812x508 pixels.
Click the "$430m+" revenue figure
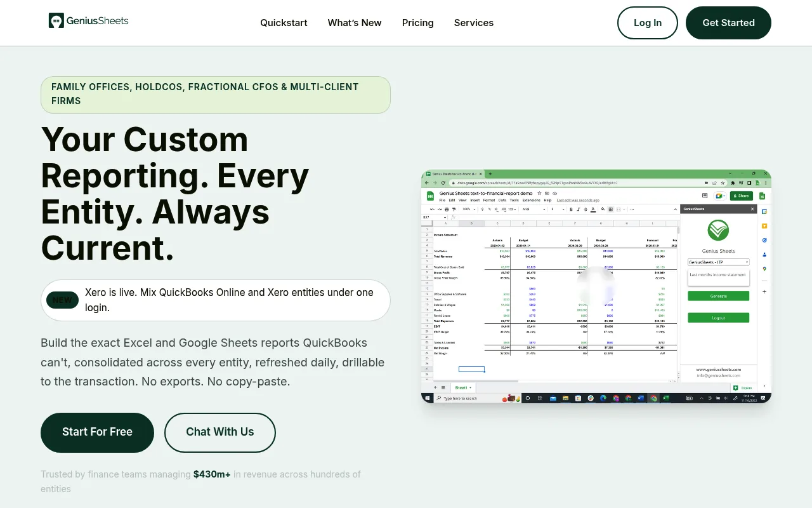(x=212, y=474)
